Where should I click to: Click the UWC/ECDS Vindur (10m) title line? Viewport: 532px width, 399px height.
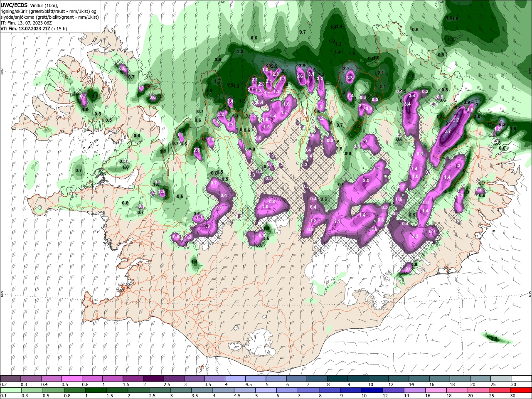30,5
